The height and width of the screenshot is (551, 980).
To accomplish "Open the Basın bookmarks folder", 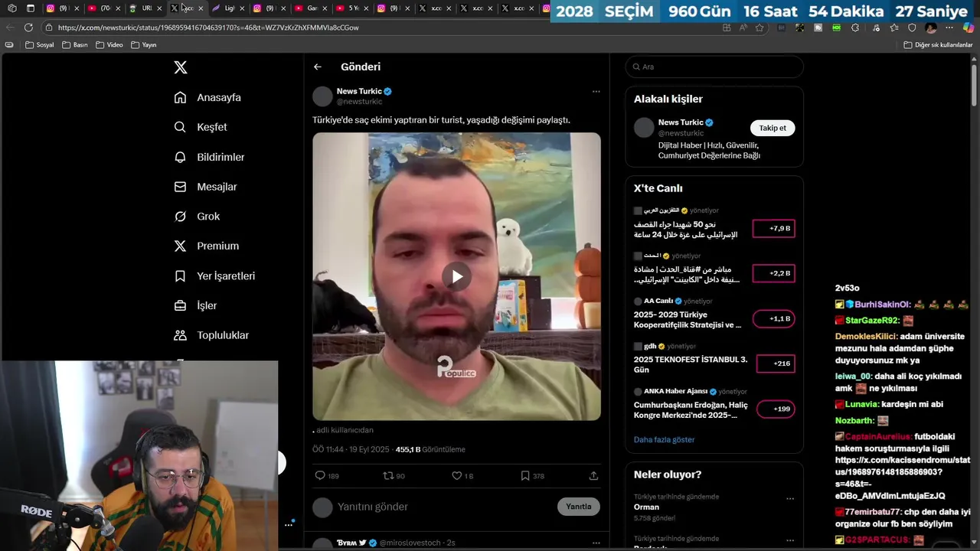I will click(x=75, y=45).
